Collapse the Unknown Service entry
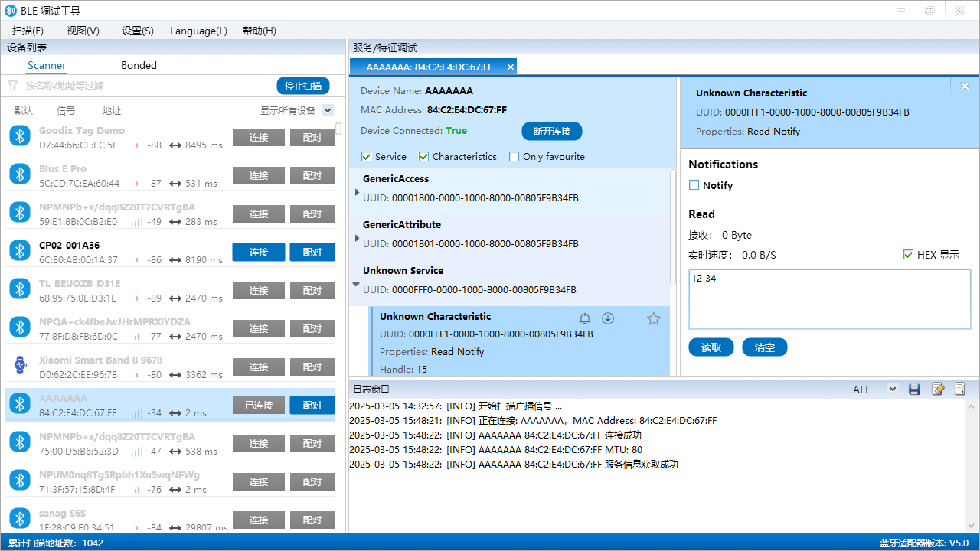Viewport: 980px width, 551px height. click(357, 283)
